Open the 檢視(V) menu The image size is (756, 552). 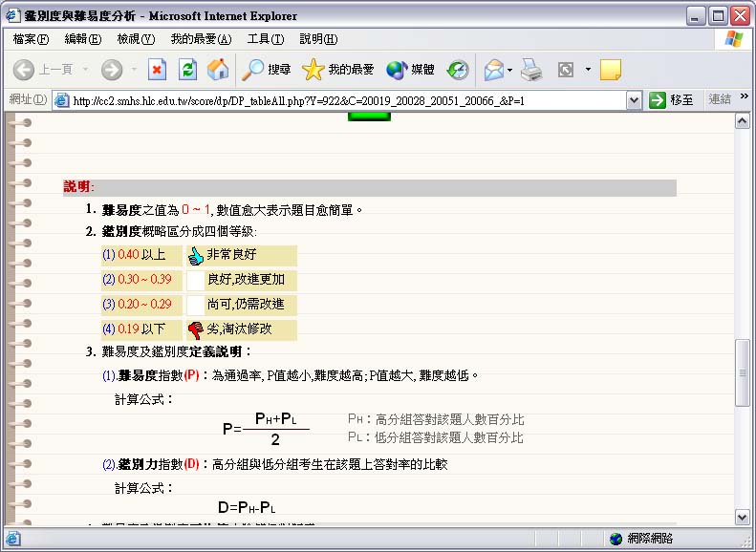click(x=135, y=39)
